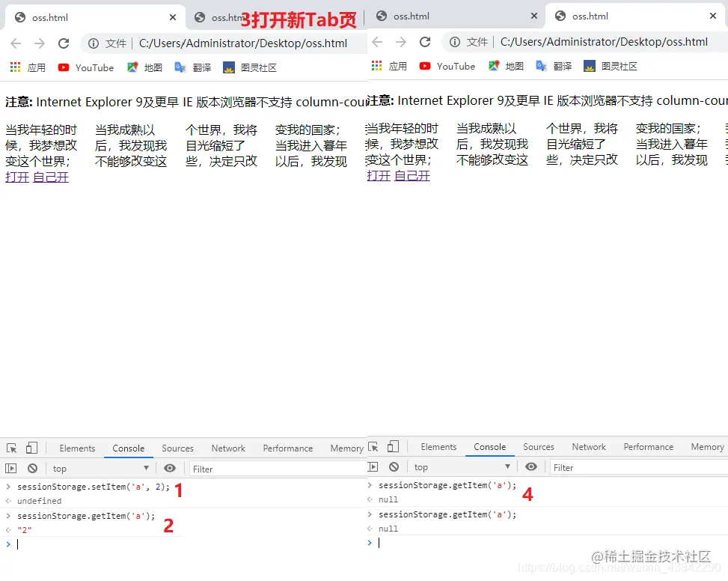The width and height of the screenshot is (728, 581).
Task: Activate the live expression eye icon in left console
Action: [170, 468]
